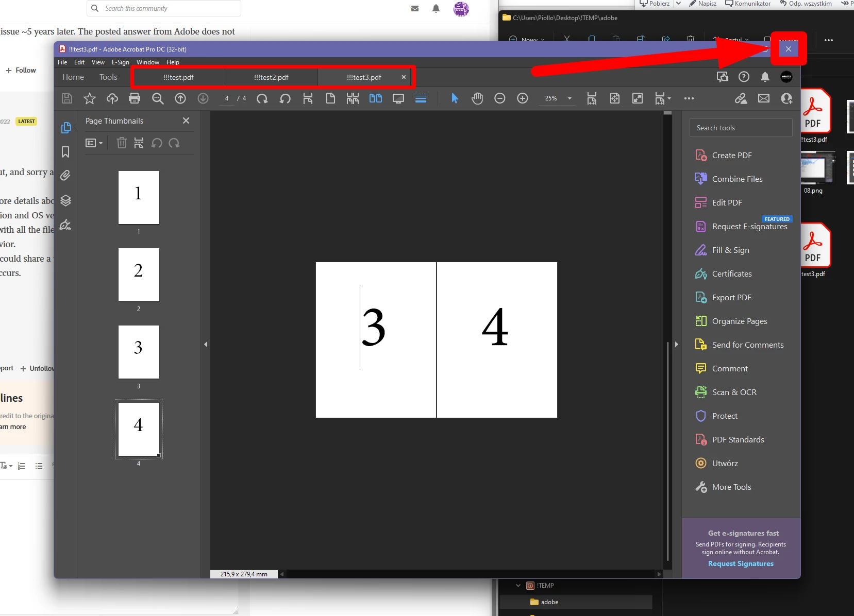
Task: Select page 3 thumbnail
Action: coord(139,352)
